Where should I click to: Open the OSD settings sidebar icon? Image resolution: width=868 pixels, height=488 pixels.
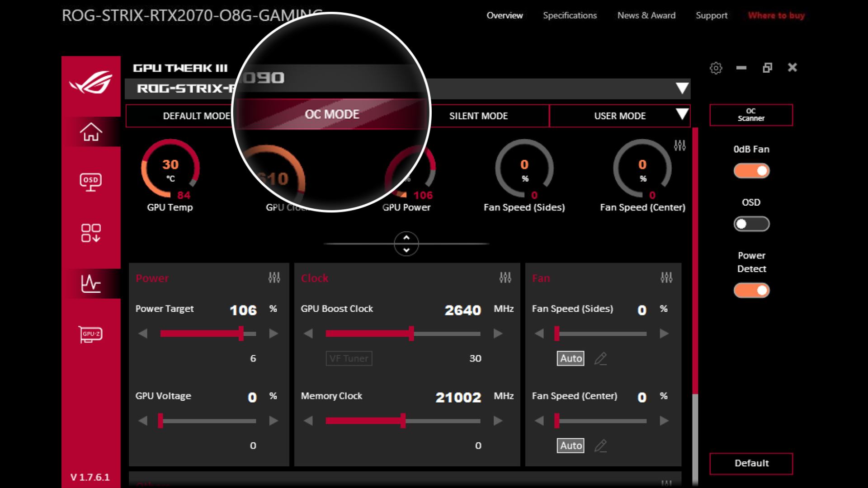point(91,182)
